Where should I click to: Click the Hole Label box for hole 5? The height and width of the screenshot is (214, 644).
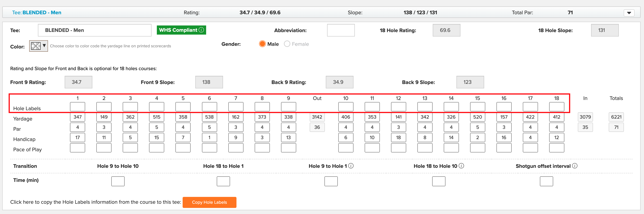183,107
